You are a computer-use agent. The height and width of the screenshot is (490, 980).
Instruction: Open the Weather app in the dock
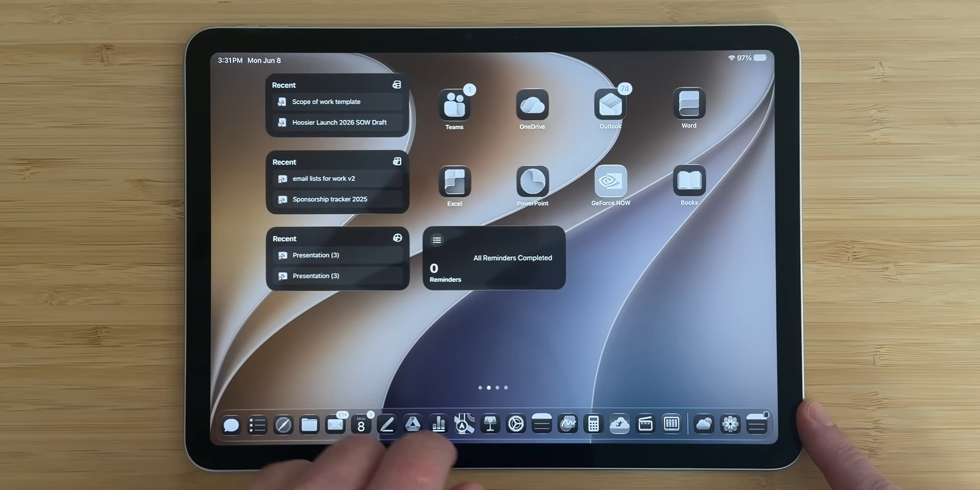tap(704, 424)
